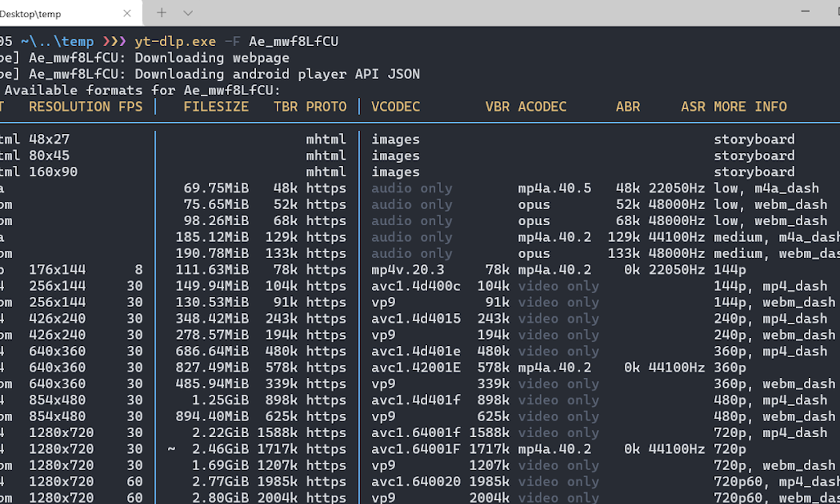Click the 44100Hz value in the 129k audio row

point(677,237)
